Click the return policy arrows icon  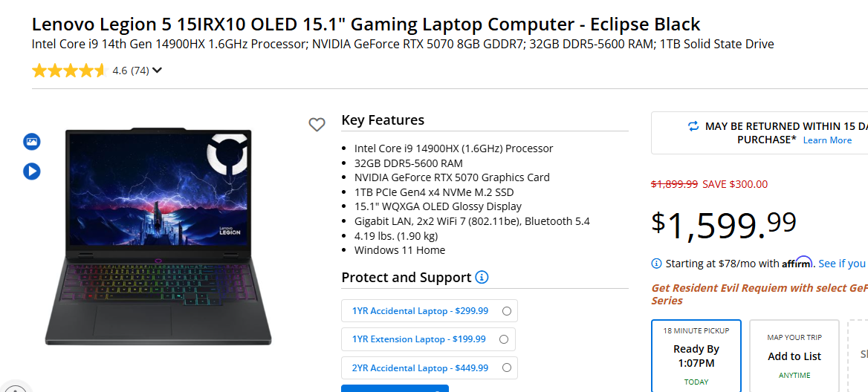tap(693, 126)
